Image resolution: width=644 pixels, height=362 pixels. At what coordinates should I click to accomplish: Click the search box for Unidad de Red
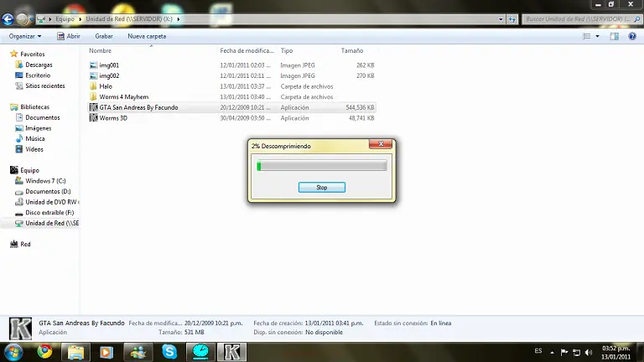pos(582,19)
